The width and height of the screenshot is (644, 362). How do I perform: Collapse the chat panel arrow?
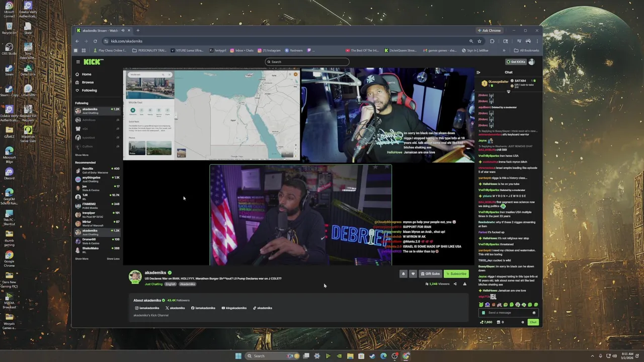click(x=478, y=72)
